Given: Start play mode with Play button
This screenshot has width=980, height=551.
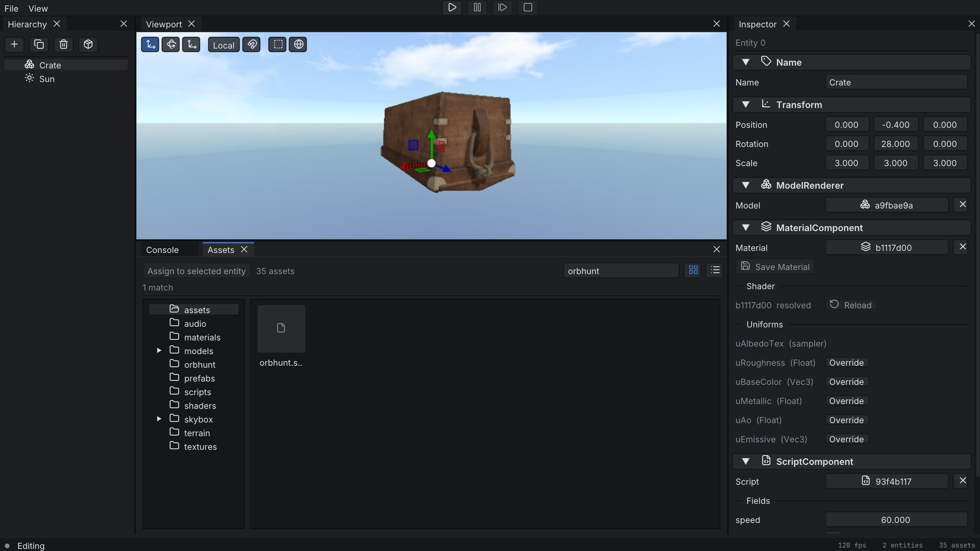Looking at the screenshot, I should point(452,8).
